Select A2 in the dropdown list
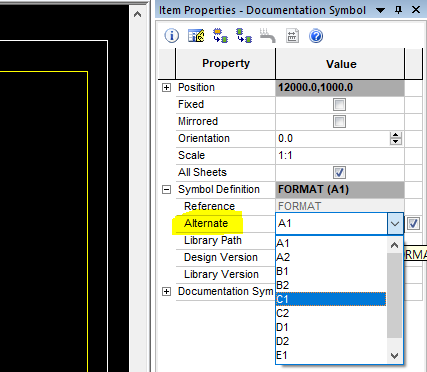Screen dimensions: 427x372 331,257
